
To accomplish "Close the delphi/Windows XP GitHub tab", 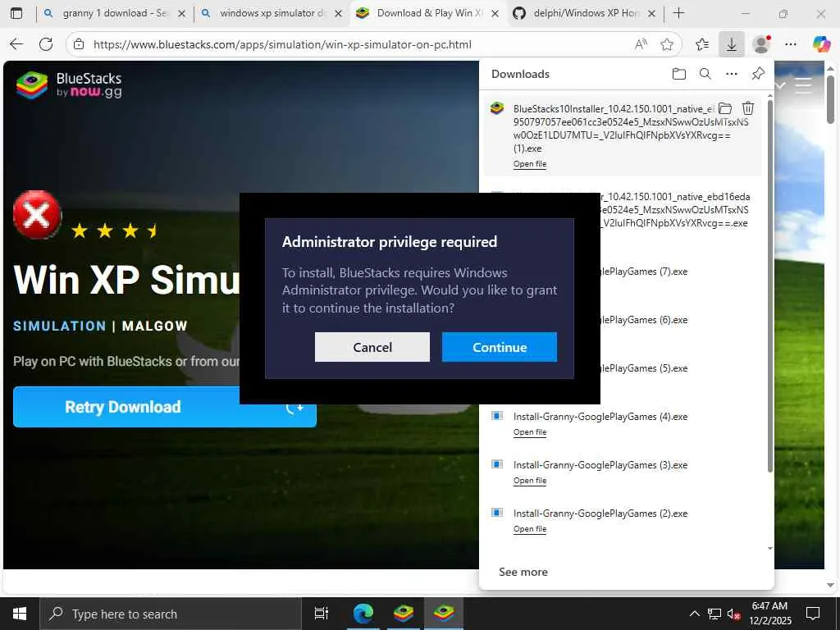I will click(651, 14).
